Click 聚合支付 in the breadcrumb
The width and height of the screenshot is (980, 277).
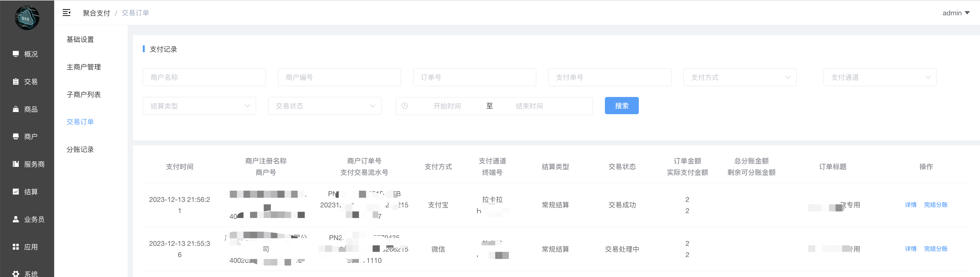tap(96, 13)
